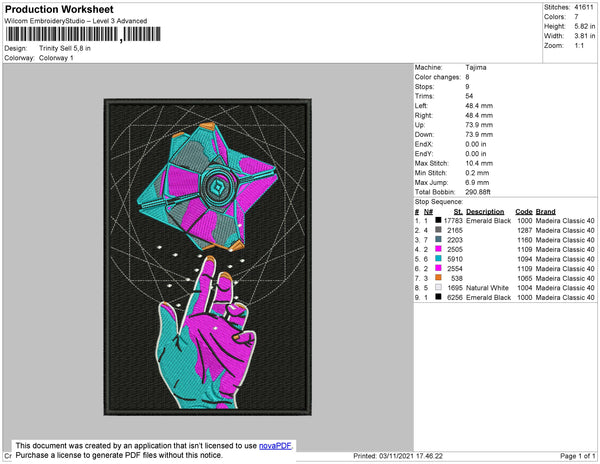Click the Production Worksheet title

[x=59, y=9]
